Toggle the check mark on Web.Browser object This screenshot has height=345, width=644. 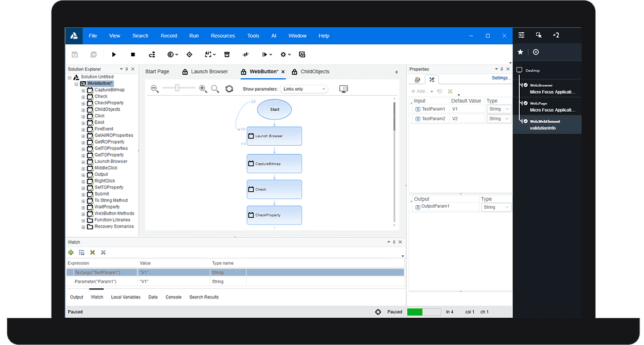point(525,86)
